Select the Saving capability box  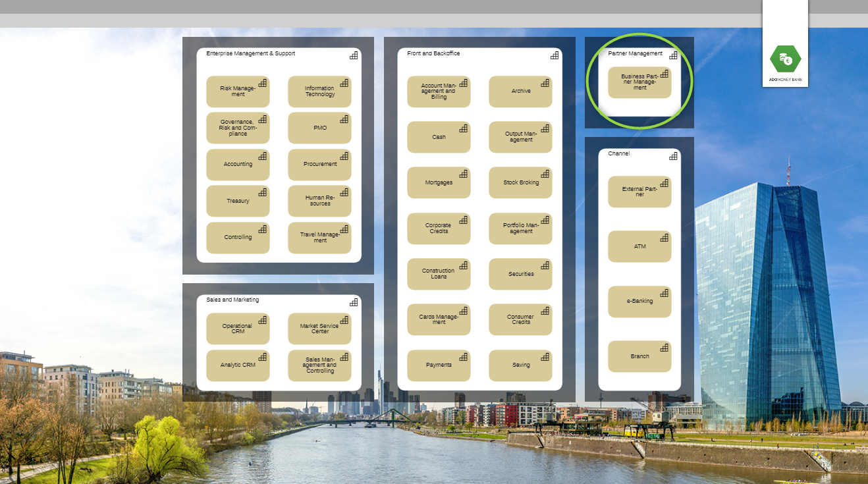(x=520, y=365)
